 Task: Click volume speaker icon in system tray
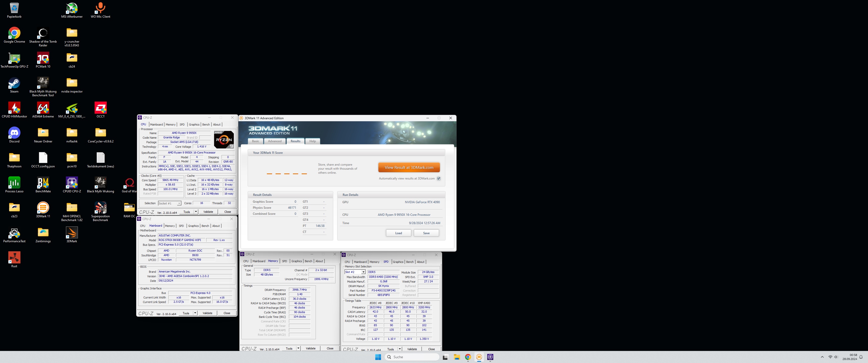coord(836,357)
